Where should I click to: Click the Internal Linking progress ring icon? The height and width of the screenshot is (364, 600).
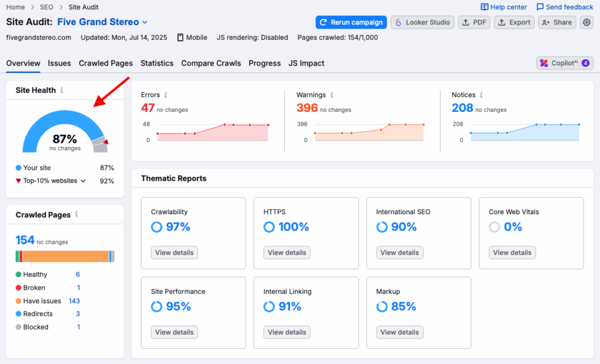coord(269,307)
